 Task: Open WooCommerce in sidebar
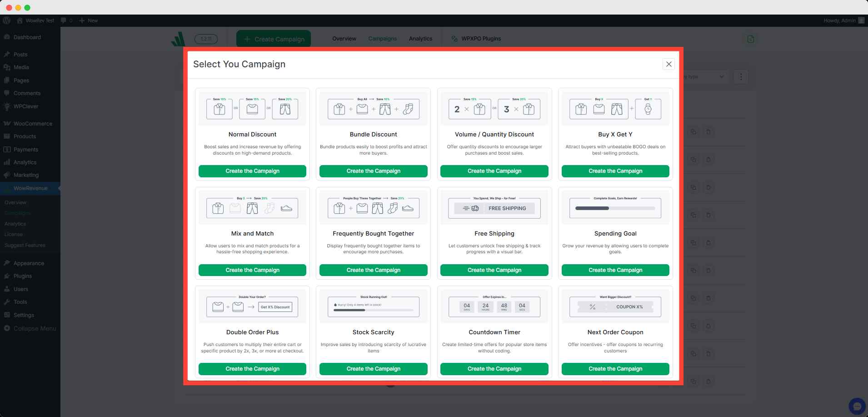30,124
